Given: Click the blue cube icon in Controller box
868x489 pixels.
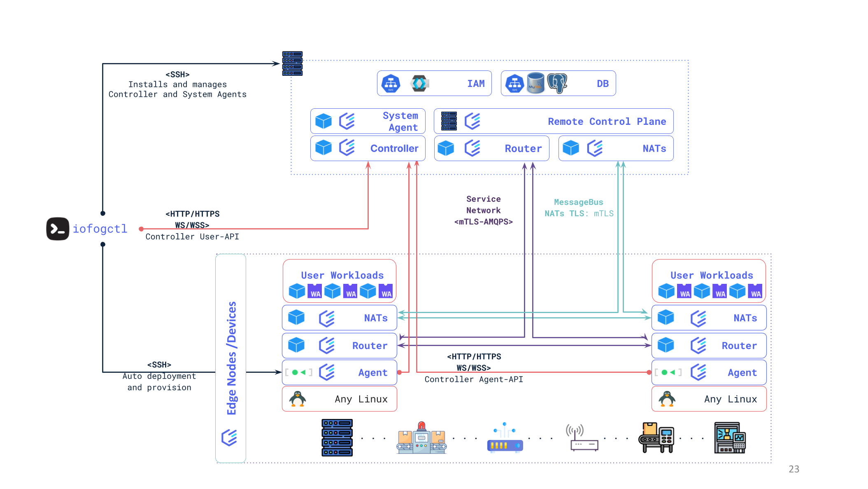Looking at the screenshot, I should (x=323, y=148).
